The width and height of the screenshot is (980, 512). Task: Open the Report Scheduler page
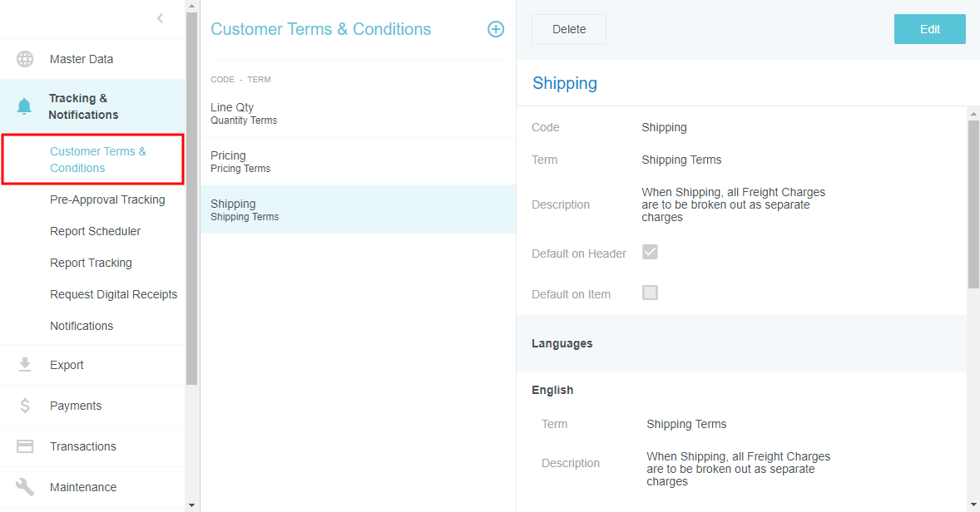pos(95,231)
